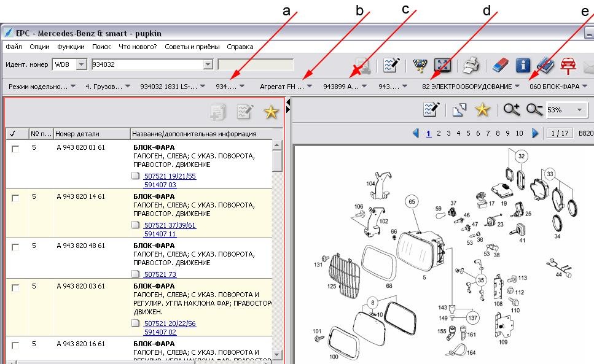Click callout 65 in the headlamp diagram
This screenshot has width=594, height=364.
click(412, 202)
